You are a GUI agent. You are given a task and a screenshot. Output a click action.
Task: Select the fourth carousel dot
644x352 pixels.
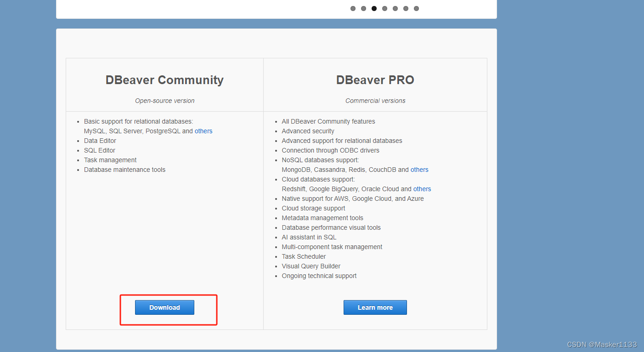pos(384,8)
